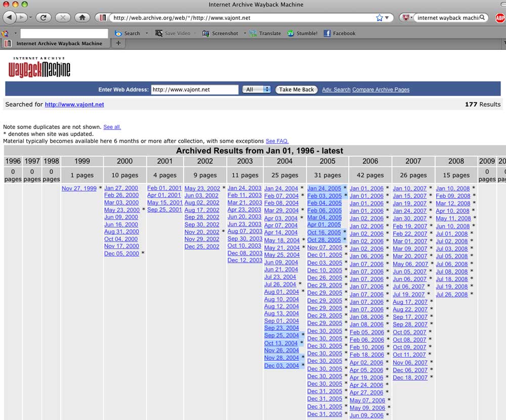This screenshot has height=420, width=506.
Task: Open the Jan 10, 2007 snapshot
Action: coord(409,189)
